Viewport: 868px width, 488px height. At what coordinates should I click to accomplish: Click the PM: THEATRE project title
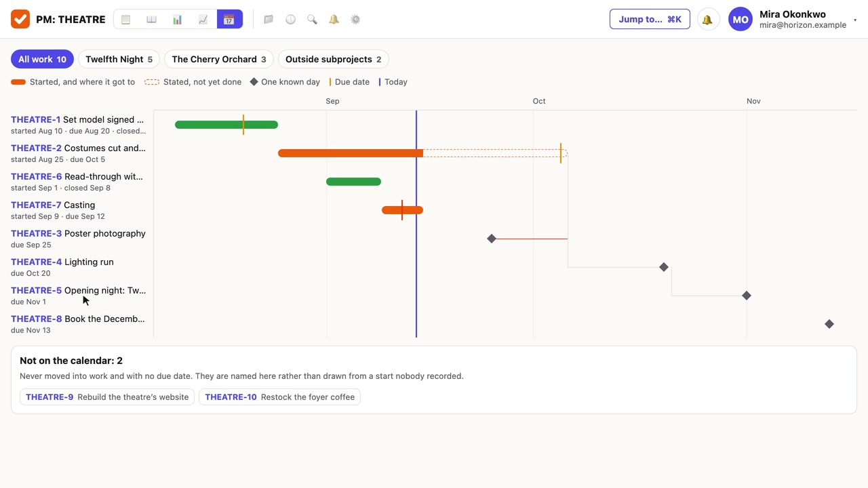[71, 20]
